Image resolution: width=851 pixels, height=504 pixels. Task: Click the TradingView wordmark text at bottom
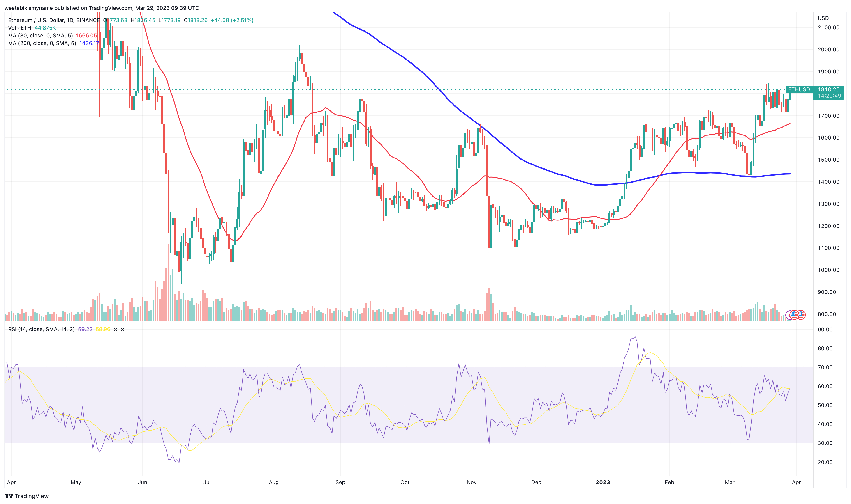coord(32,496)
